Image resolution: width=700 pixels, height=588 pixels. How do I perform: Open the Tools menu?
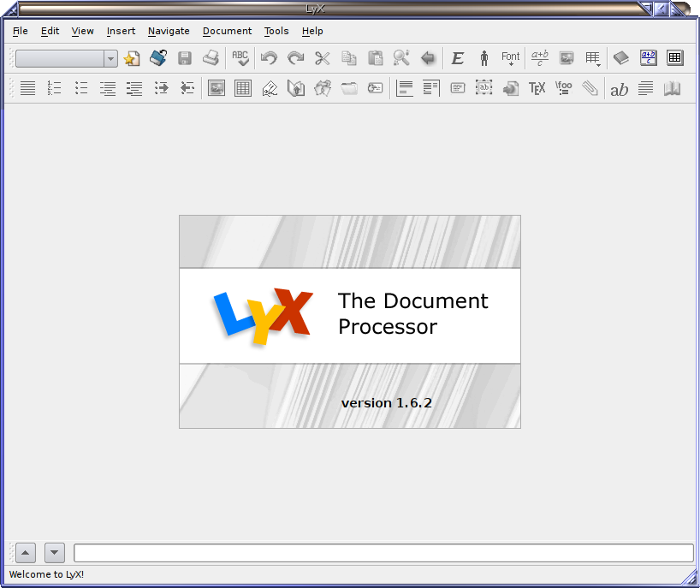coord(276,31)
